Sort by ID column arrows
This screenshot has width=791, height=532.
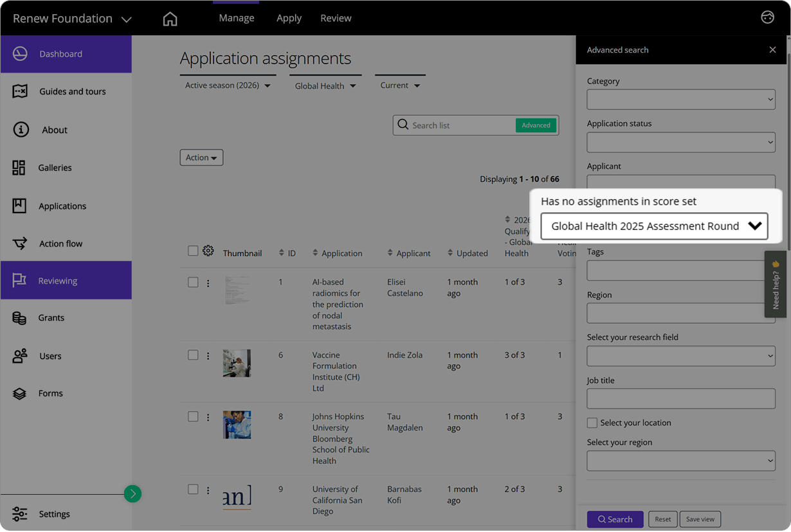pyautogui.click(x=282, y=253)
